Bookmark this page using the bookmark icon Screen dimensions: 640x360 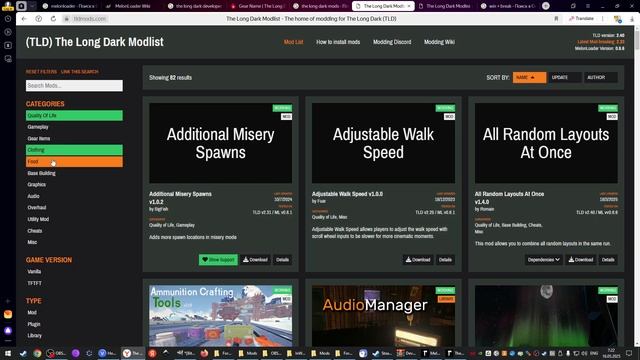click(x=556, y=19)
